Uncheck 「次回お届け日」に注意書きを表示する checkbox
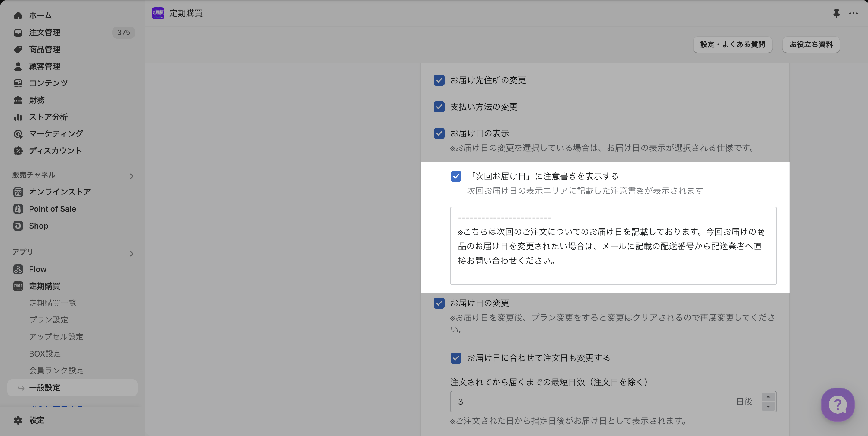The width and height of the screenshot is (868, 436). (x=455, y=176)
